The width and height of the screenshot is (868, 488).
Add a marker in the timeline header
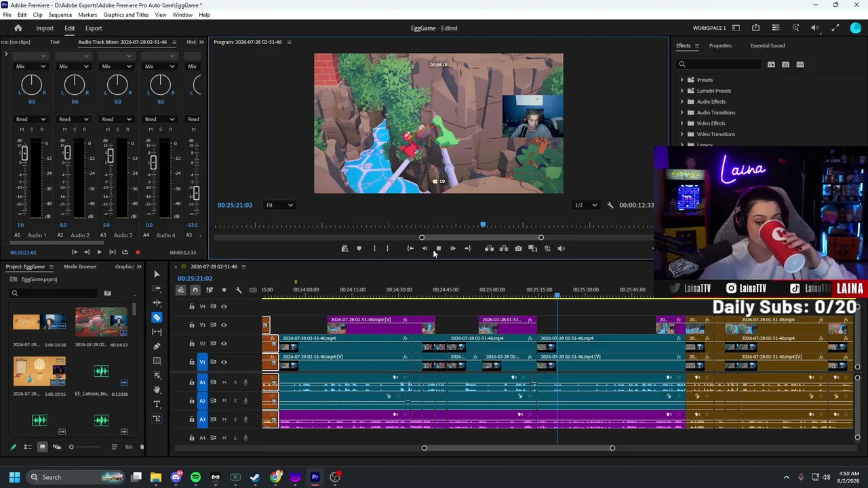(224, 290)
